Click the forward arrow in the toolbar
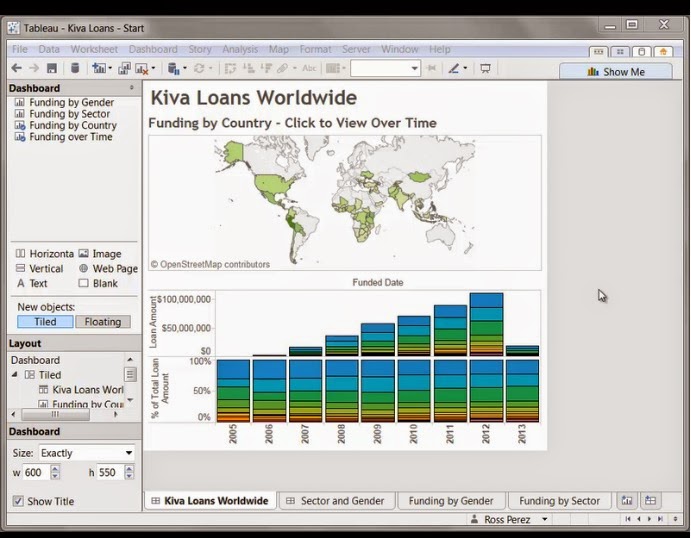The height and width of the screenshot is (538, 691). [x=34, y=68]
